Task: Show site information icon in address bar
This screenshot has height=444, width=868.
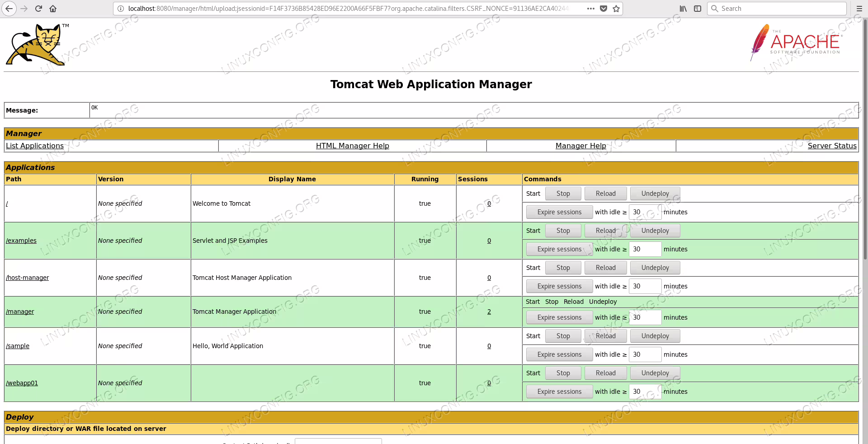Action: pos(121,9)
